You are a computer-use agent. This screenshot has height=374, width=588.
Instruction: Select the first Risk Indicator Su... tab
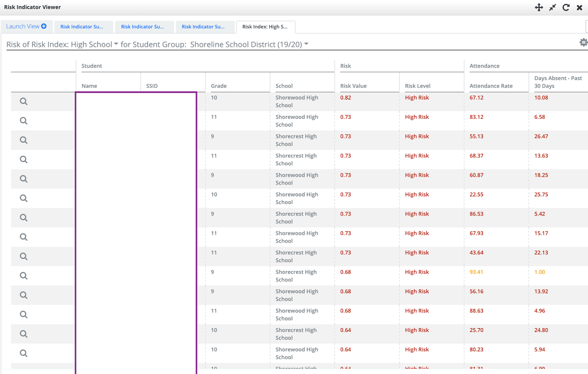(83, 26)
